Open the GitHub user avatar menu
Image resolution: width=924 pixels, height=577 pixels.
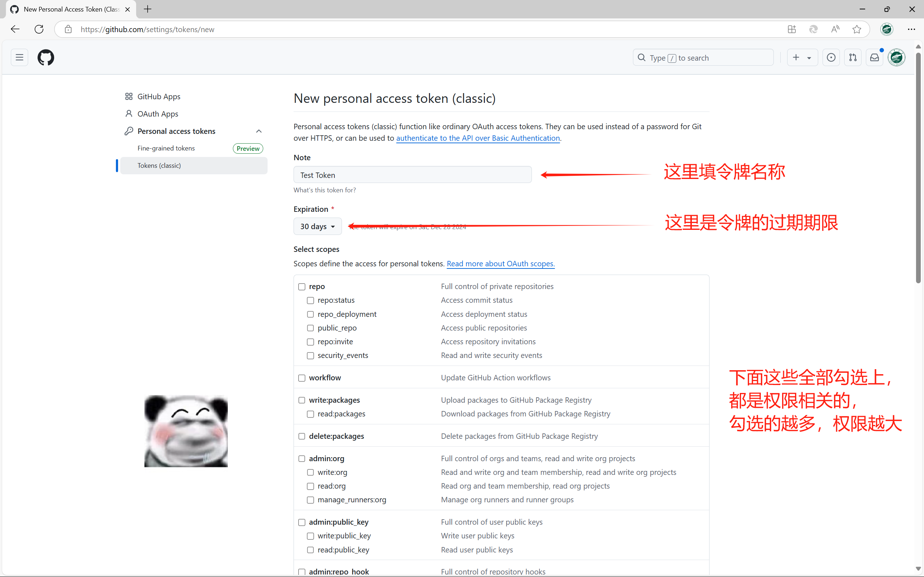click(x=897, y=58)
